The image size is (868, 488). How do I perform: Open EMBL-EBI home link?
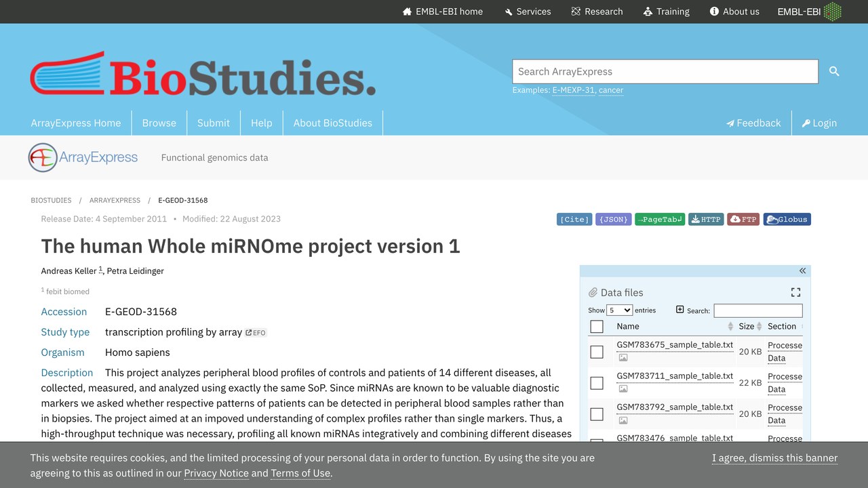[x=443, y=12]
